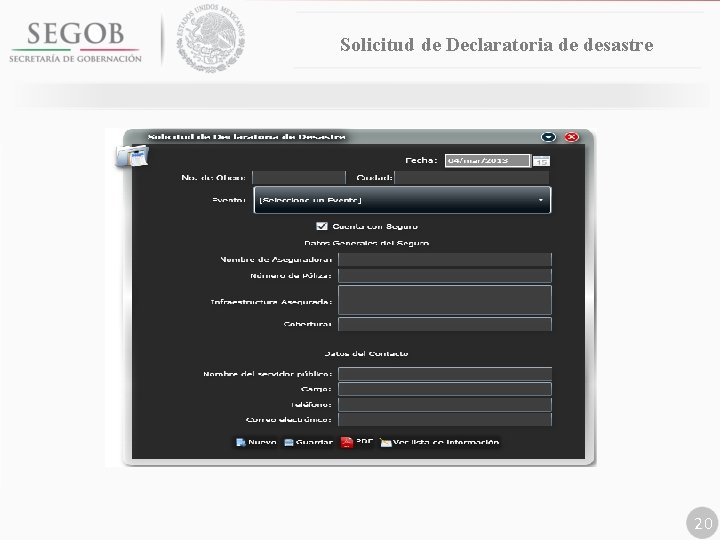Click the red PDF icon

(x=347, y=442)
